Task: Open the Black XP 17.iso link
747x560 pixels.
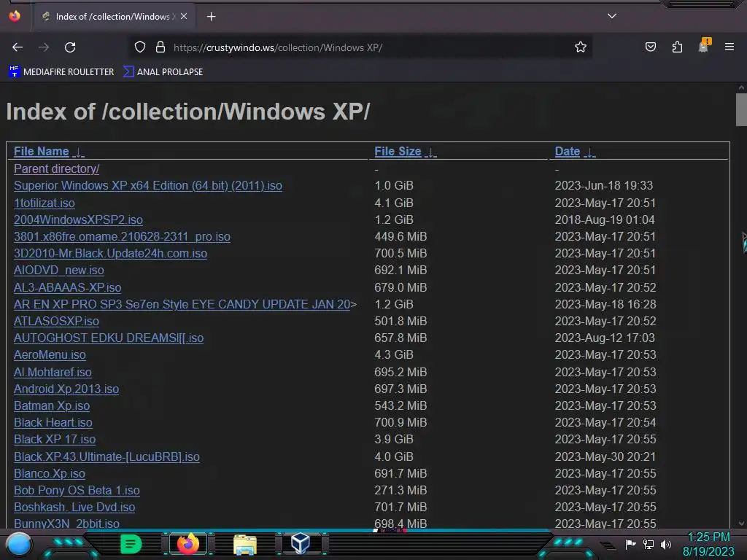Action: pyautogui.click(x=55, y=439)
